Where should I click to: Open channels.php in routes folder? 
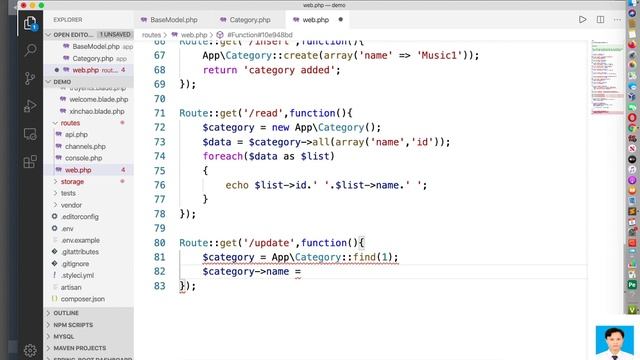[89, 146]
